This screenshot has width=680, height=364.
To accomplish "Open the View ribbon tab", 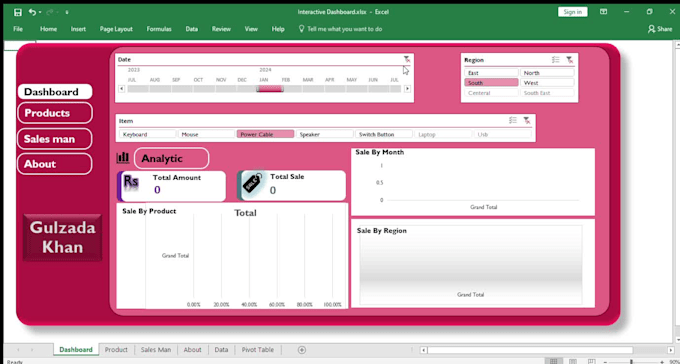I will click(251, 29).
